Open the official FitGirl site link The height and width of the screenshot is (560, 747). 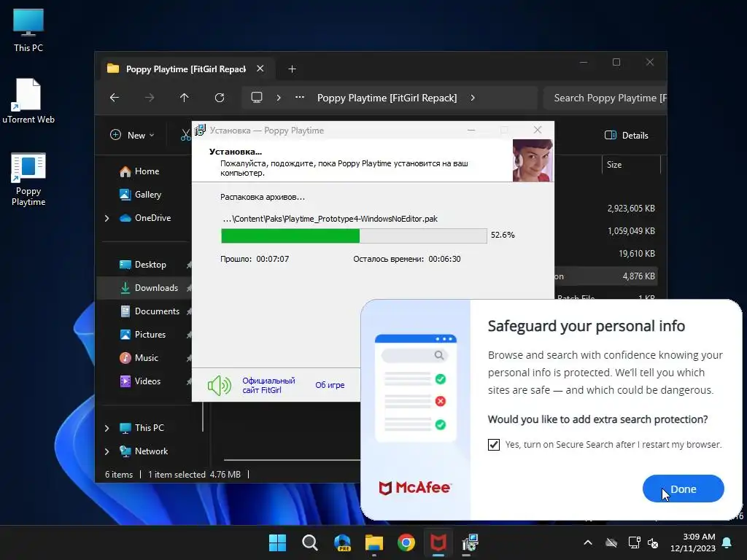(x=268, y=385)
